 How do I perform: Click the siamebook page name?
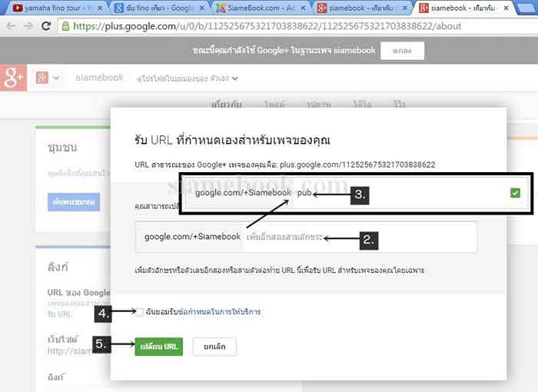click(x=99, y=78)
